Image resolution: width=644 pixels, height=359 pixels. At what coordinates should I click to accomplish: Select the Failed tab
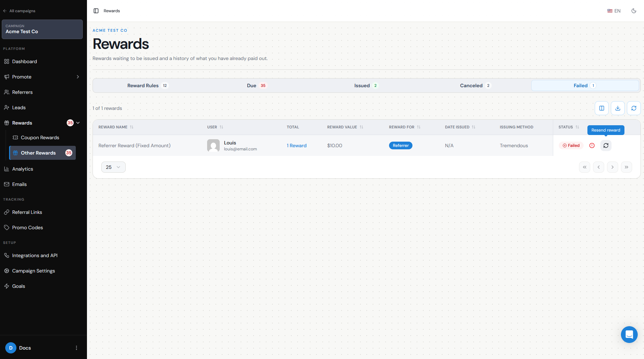[585, 85]
